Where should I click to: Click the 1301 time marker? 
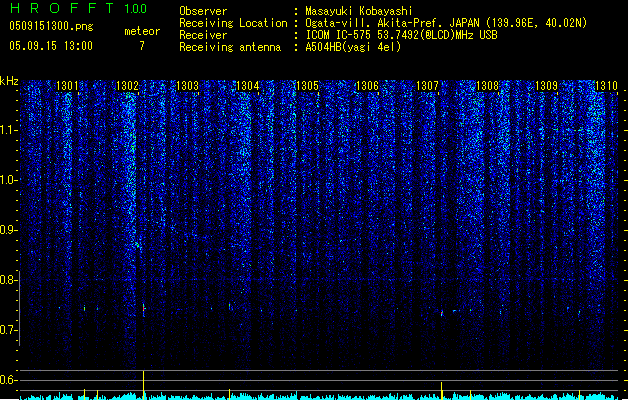click(x=67, y=85)
